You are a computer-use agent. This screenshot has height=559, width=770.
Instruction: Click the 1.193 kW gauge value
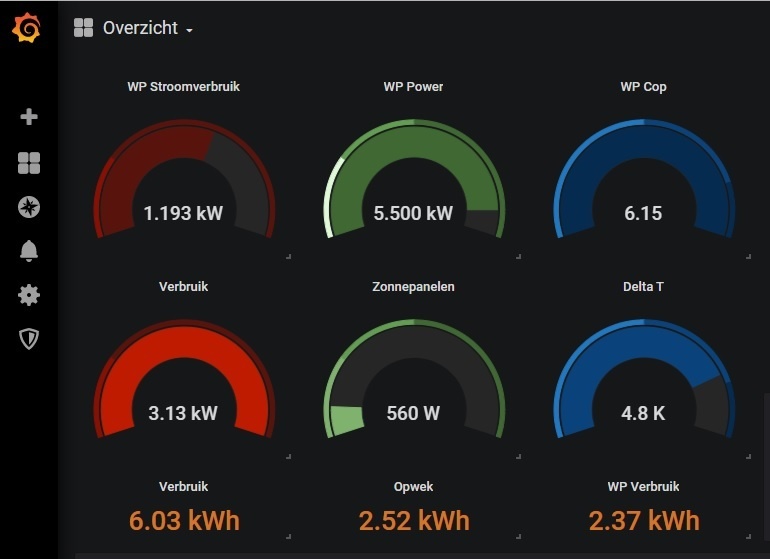coord(183,213)
